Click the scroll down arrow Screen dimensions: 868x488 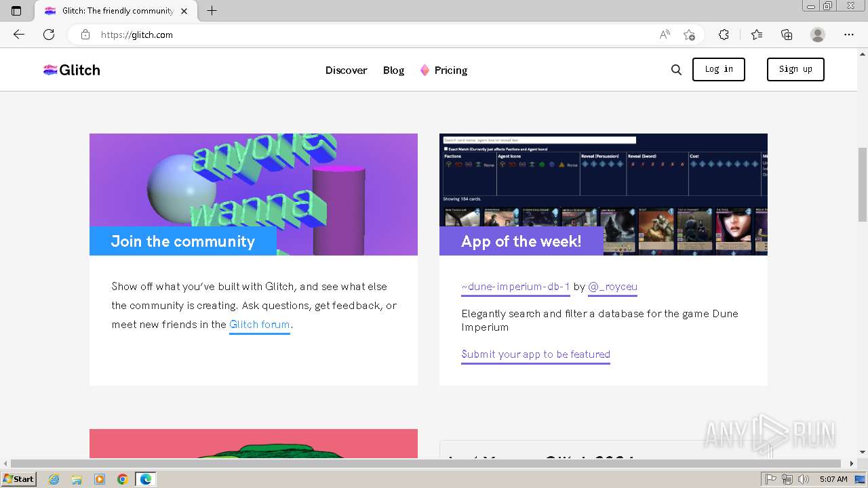[863, 452]
